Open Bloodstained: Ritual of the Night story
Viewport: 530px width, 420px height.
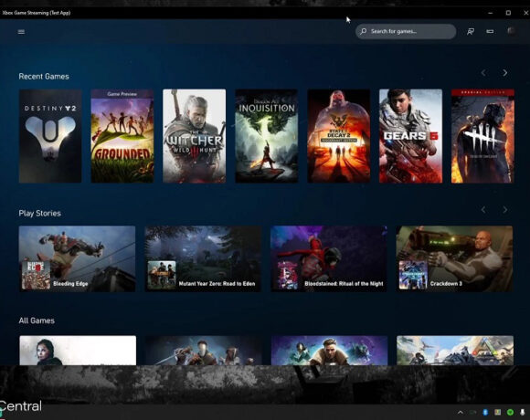(329, 259)
